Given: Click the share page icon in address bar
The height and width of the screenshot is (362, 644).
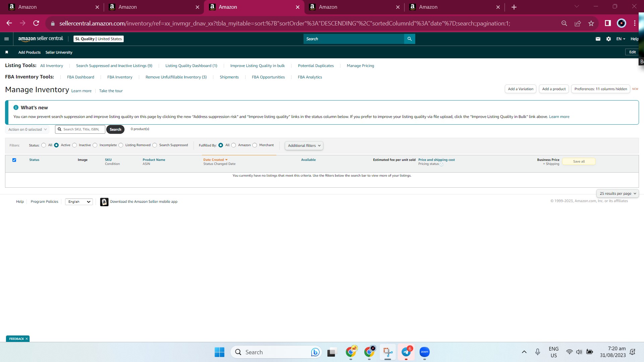Looking at the screenshot, I should click(x=578, y=23).
